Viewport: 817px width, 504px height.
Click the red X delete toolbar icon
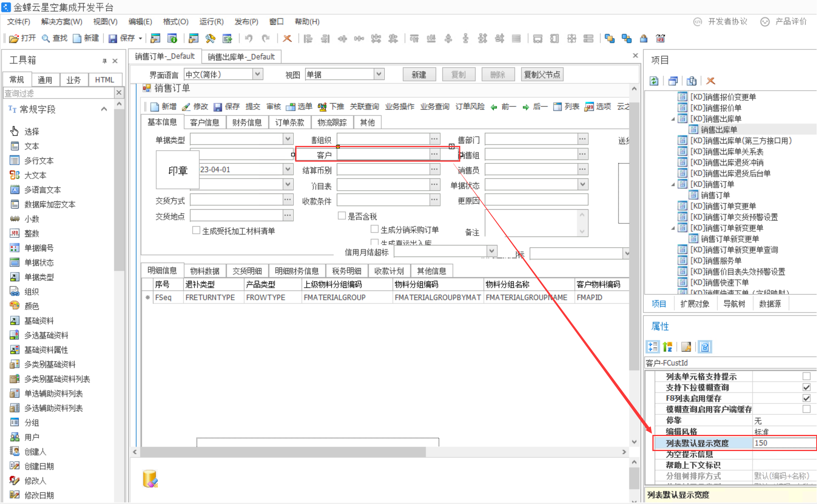[x=287, y=38]
